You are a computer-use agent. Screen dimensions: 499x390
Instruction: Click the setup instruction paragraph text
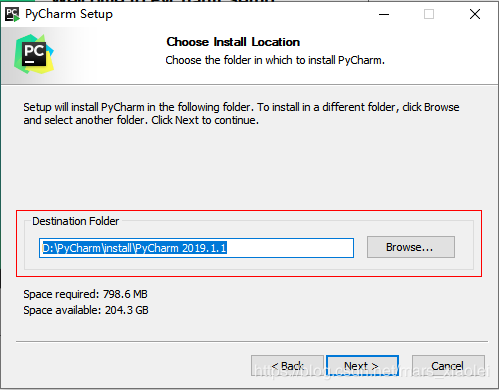coord(241,113)
